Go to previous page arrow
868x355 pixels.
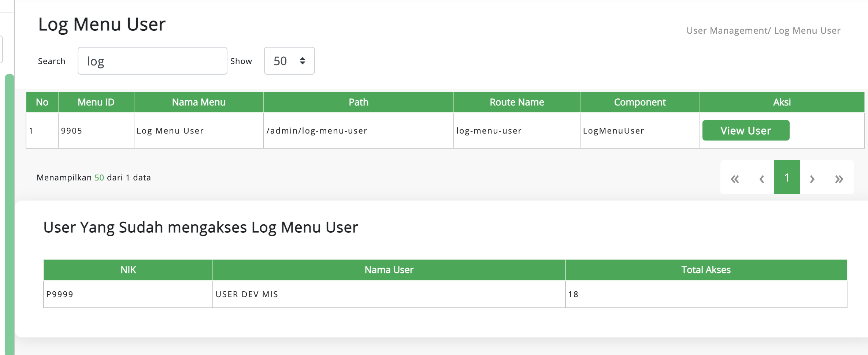pyautogui.click(x=761, y=178)
